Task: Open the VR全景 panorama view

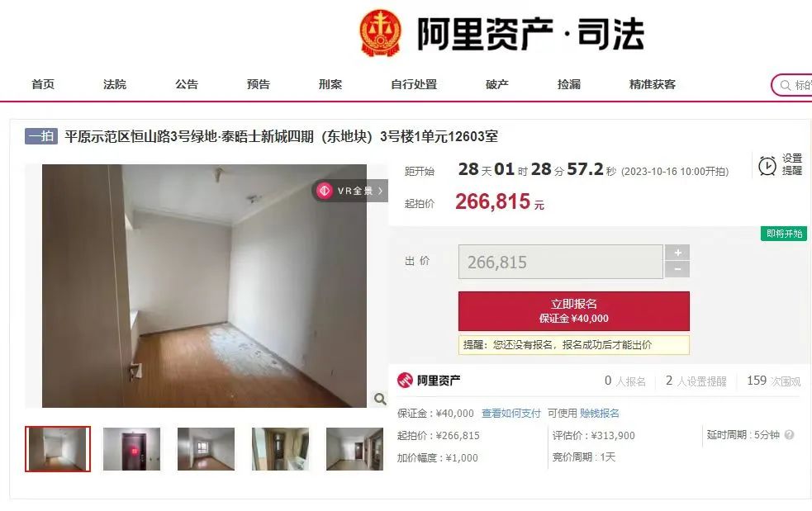Action: coord(350,191)
